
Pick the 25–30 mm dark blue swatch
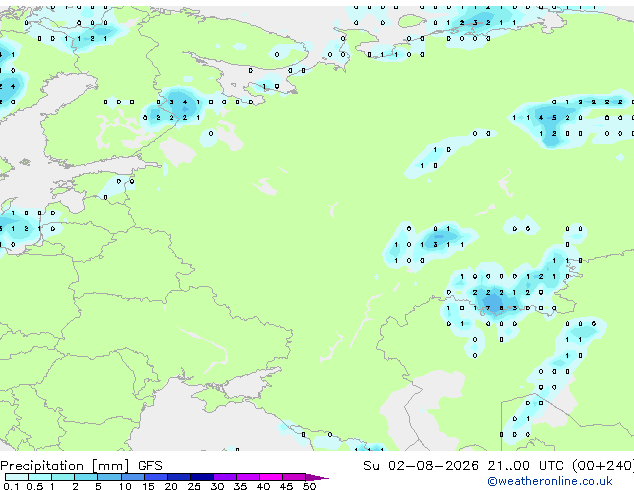tap(201, 477)
